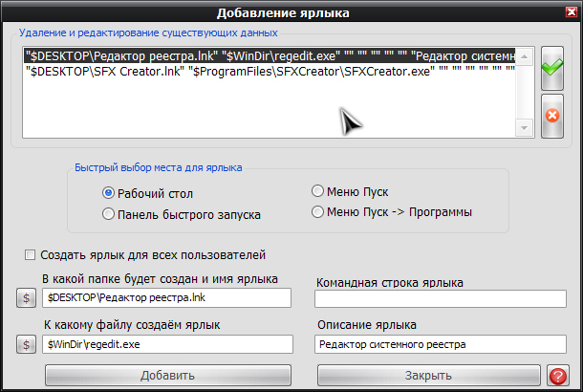The image size is (583, 392).
Task: Click the green checkmark apply button
Action: coord(551,68)
